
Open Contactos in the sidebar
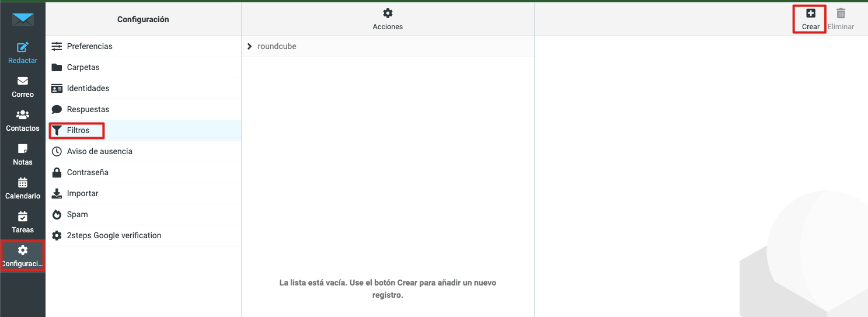pos(23,120)
